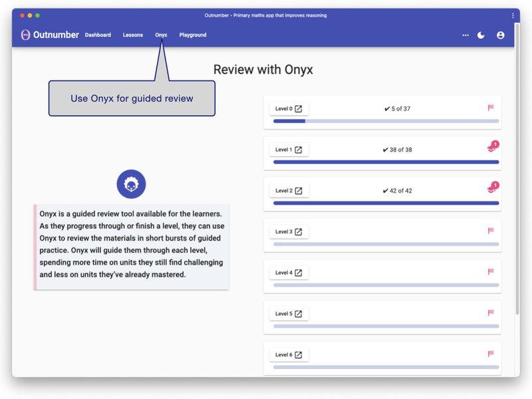Click Level 1 graduation cap badge icon
The height and width of the screenshot is (399, 532).
491,149
